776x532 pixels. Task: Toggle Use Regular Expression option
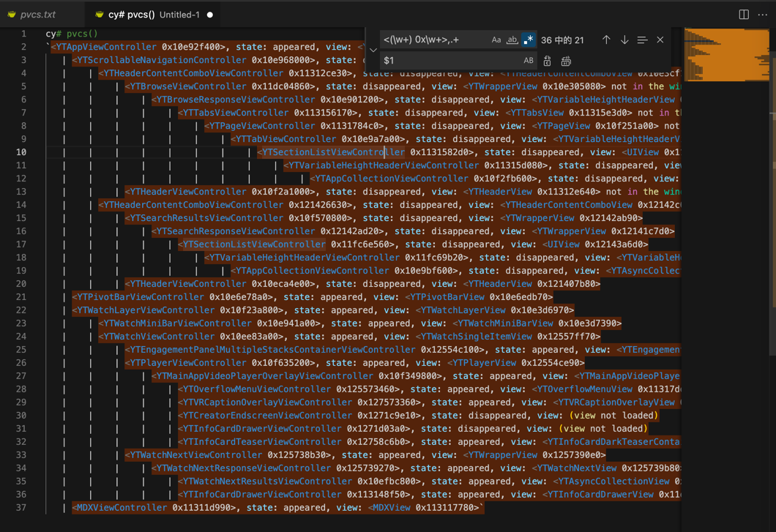[x=529, y=40]
